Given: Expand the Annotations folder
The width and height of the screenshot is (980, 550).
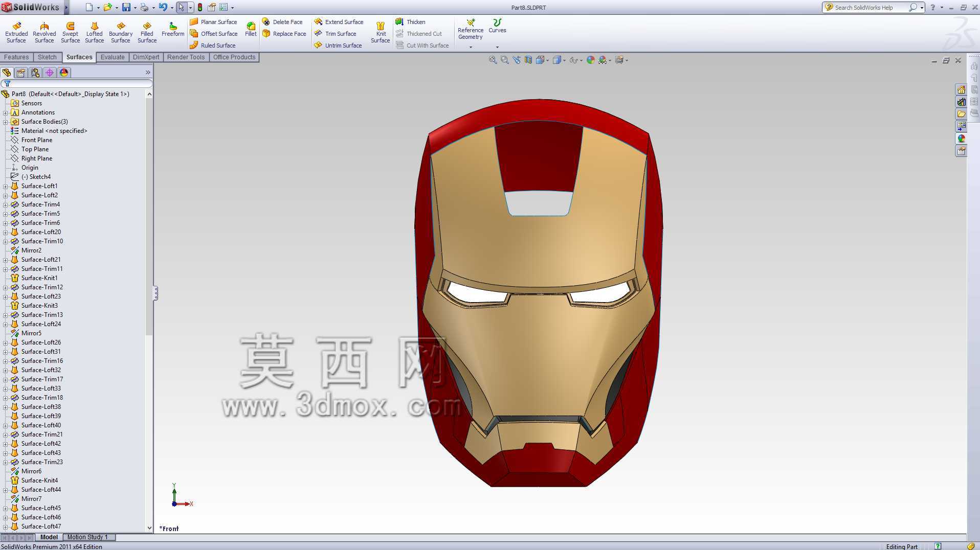Looking at the screenshot, I should [6, 112].
